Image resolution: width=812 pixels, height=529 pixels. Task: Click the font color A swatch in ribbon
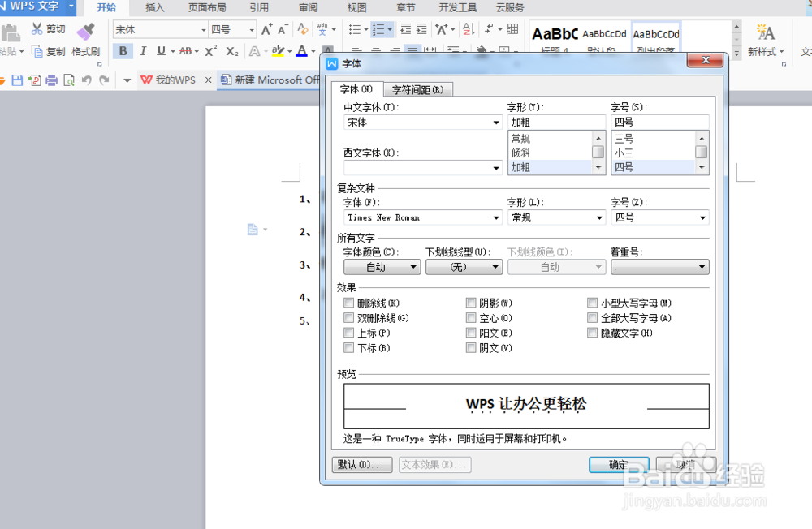pos(302,51)
